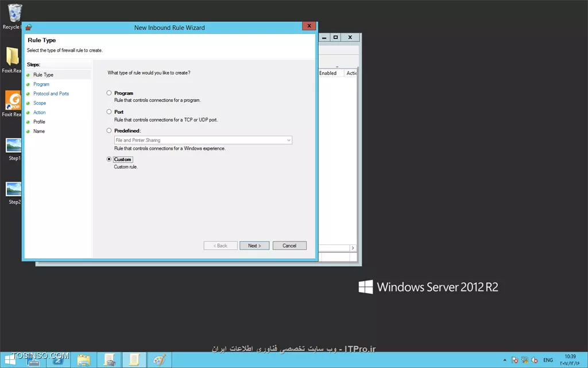Close the New Inbound Rule Wizard window
The height and width of the screenshot is (368, 588).
pos(309,26)
